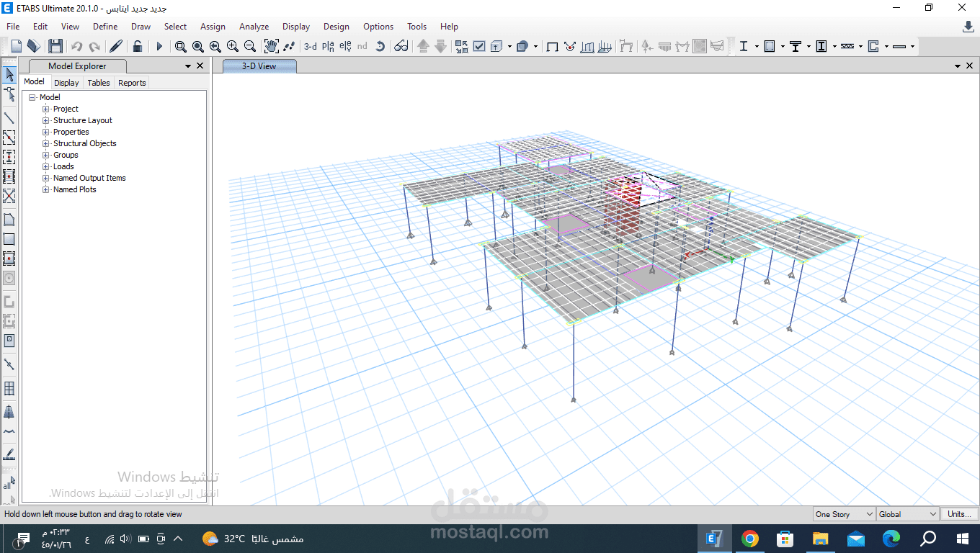
Task: Click the restore full view magnifier
Action: (198, 46)
